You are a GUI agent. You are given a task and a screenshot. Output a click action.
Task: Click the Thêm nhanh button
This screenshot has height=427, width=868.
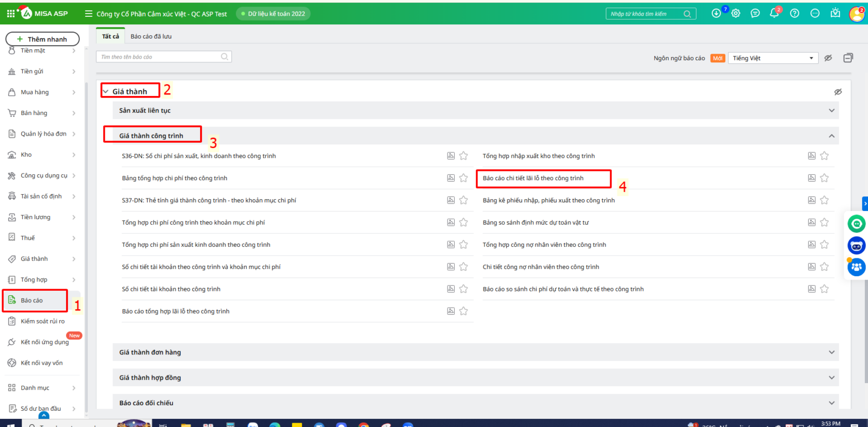pyautogui.click(x=42, y=39)
